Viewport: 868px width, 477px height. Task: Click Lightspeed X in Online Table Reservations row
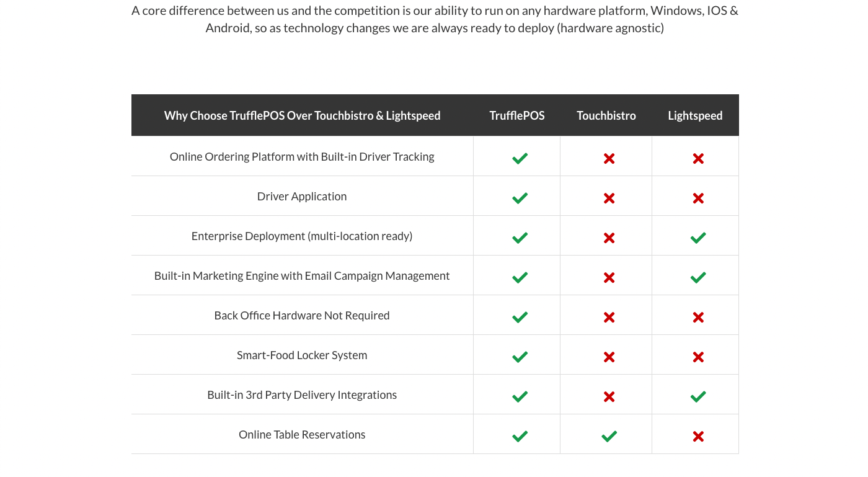698,436
